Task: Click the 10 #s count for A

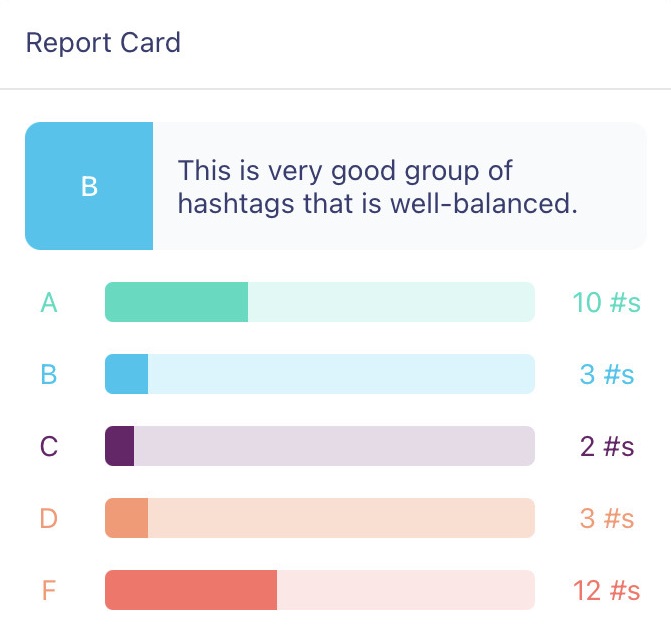Action: (606, 302)
